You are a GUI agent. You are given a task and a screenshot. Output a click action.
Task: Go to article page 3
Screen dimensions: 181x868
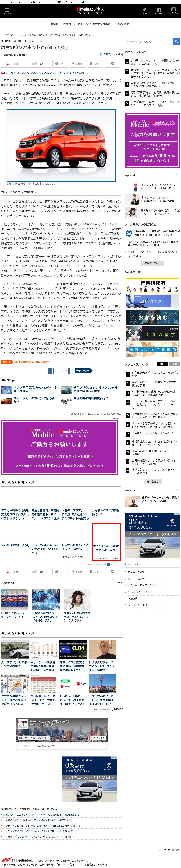coord(61,370)
